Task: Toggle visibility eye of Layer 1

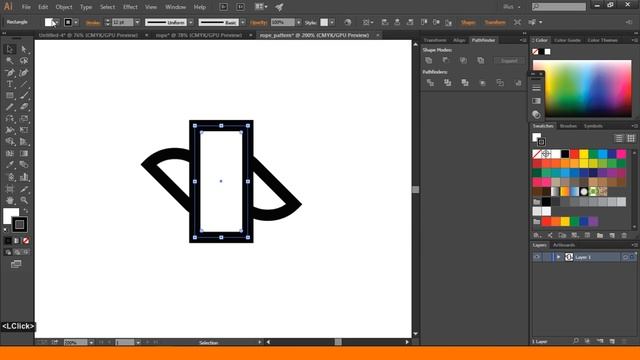Action: point(537,257)
